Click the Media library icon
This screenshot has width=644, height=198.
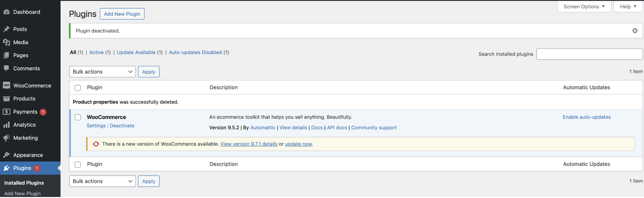point(6,42)
